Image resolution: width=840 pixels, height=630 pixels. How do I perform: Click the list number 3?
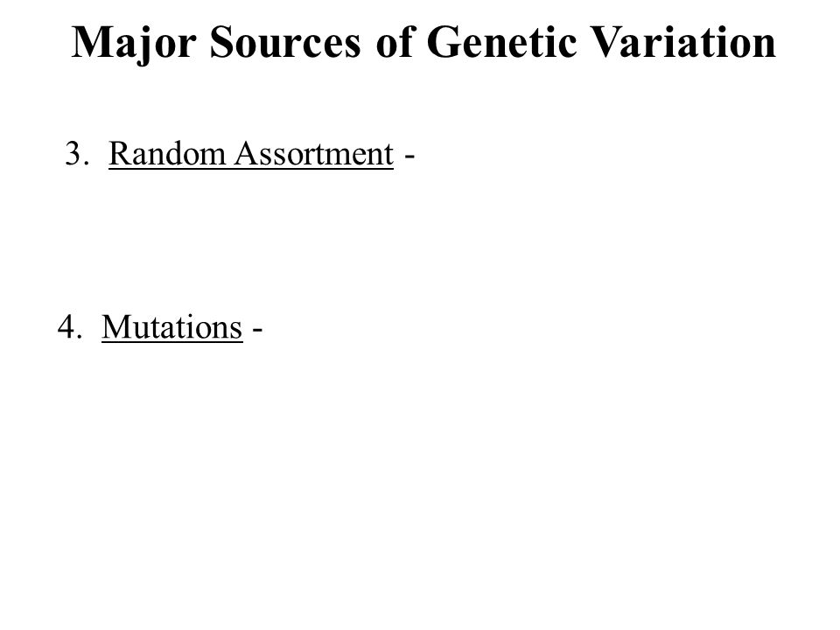(x=77, y=154)
